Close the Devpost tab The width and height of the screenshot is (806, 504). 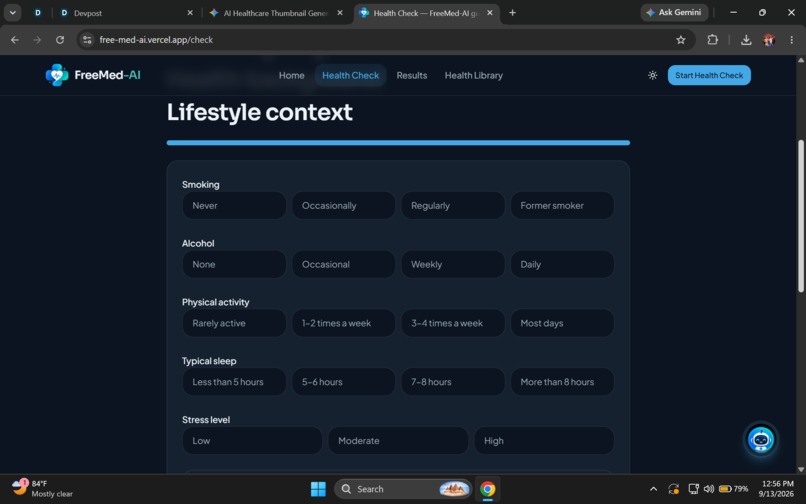coord(190,13)
